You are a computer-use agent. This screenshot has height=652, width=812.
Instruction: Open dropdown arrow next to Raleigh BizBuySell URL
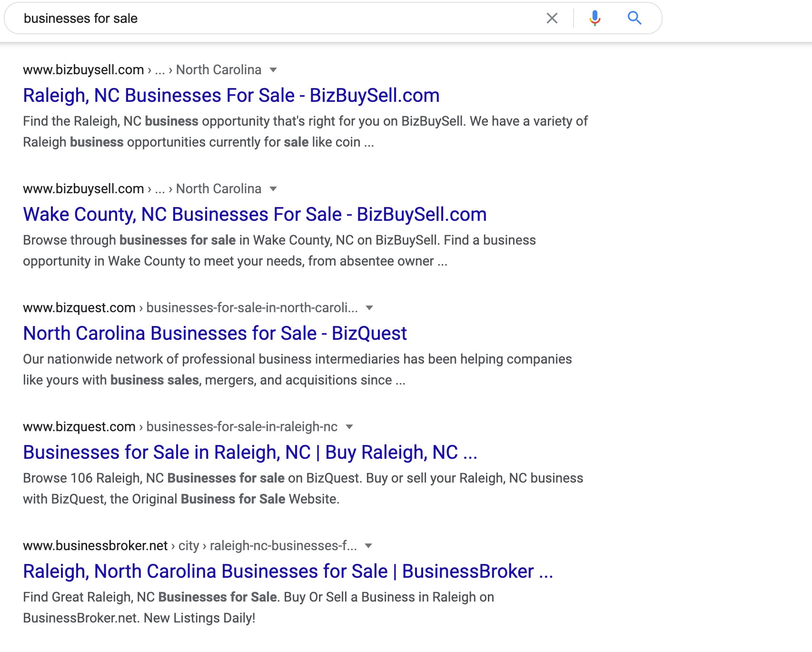pyautogui.click(x=273, y=70)
